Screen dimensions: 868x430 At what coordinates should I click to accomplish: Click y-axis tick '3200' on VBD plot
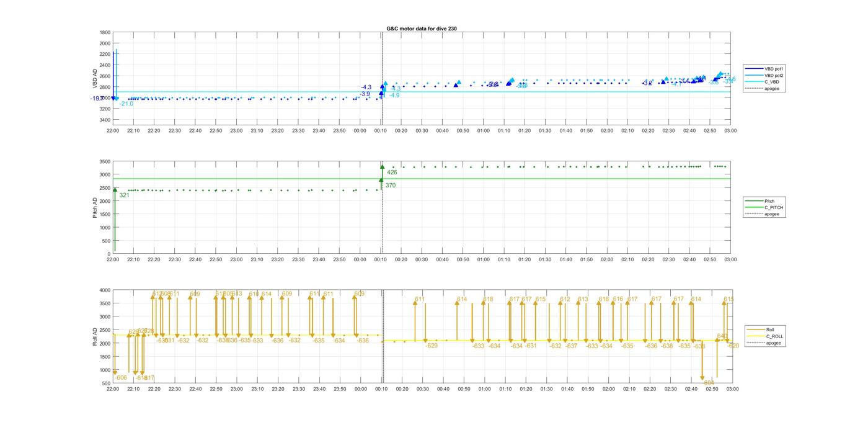(x=104, y=109)
